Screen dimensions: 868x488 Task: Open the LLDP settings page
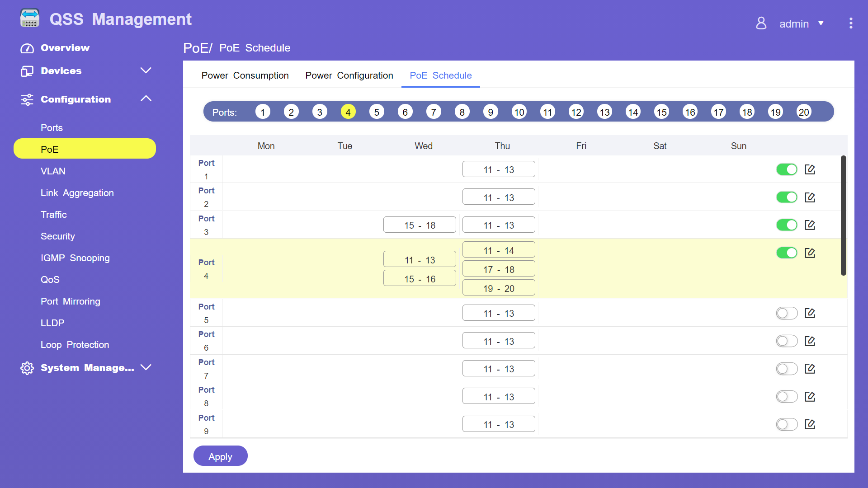point(52,323)
